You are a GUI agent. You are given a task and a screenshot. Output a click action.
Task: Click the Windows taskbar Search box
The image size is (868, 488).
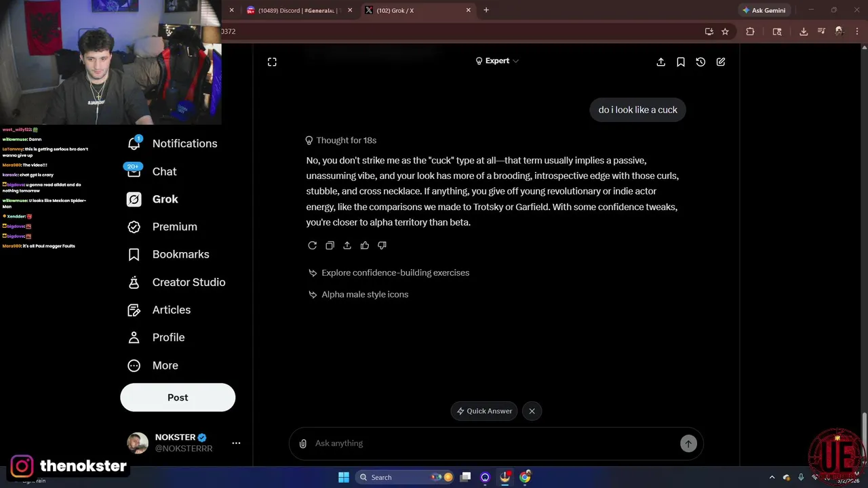(405, 477)
